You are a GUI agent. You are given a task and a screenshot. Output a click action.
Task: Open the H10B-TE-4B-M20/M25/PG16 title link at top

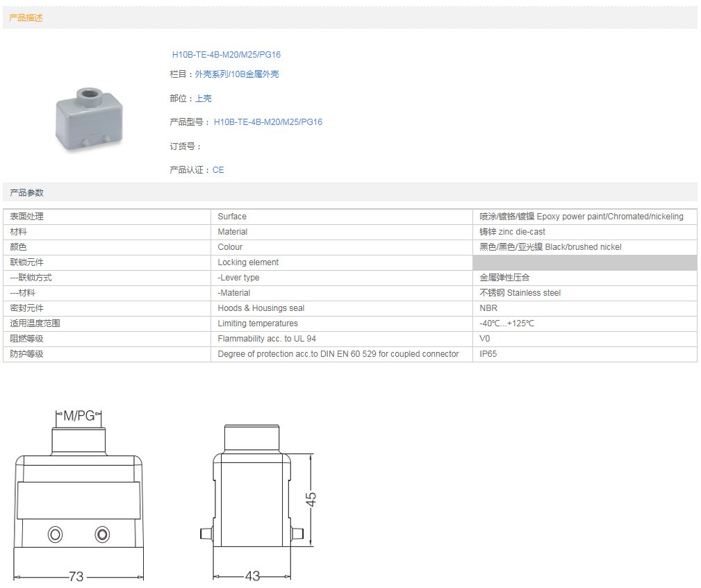[x=226, y=55]
